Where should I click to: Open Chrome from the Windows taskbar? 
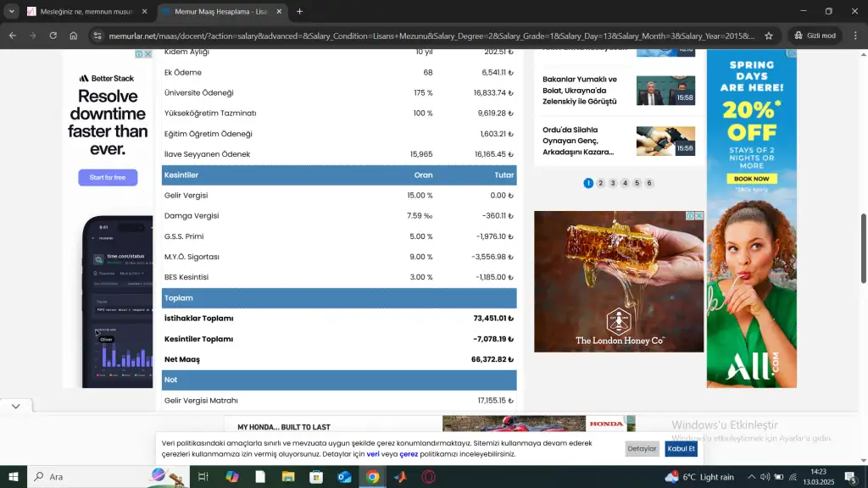(372, 477)
